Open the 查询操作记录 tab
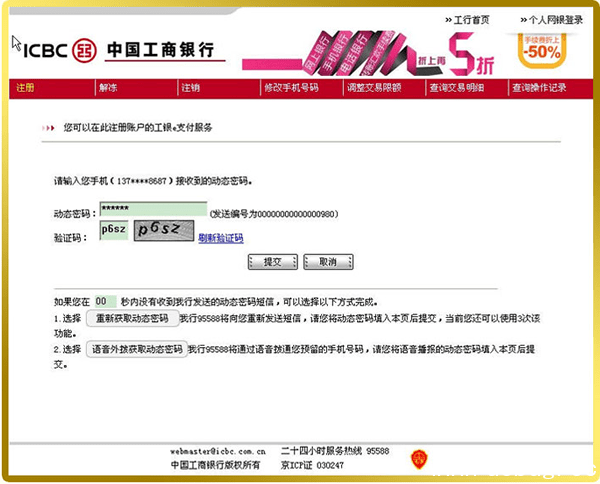Screen dimensions: 600x484 coord(539,88)
